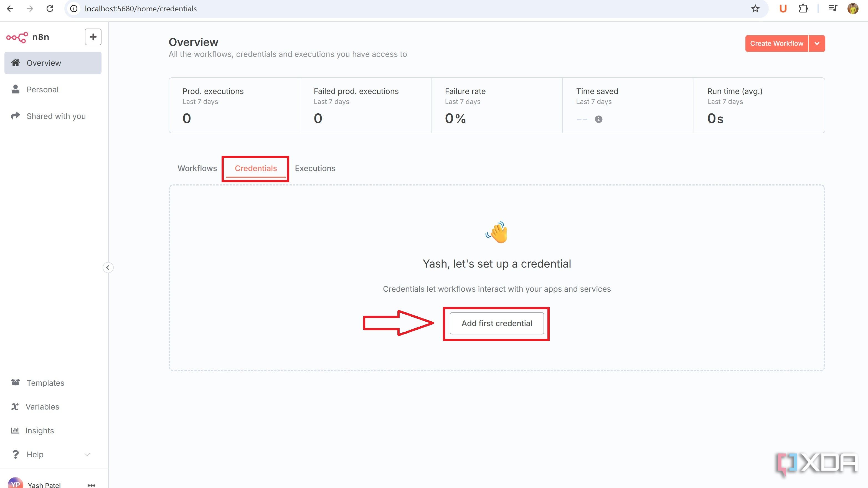Open the Create Workflow dropdown arrow
The width and height of the screenshot is (868, 488).
(817, 44)
